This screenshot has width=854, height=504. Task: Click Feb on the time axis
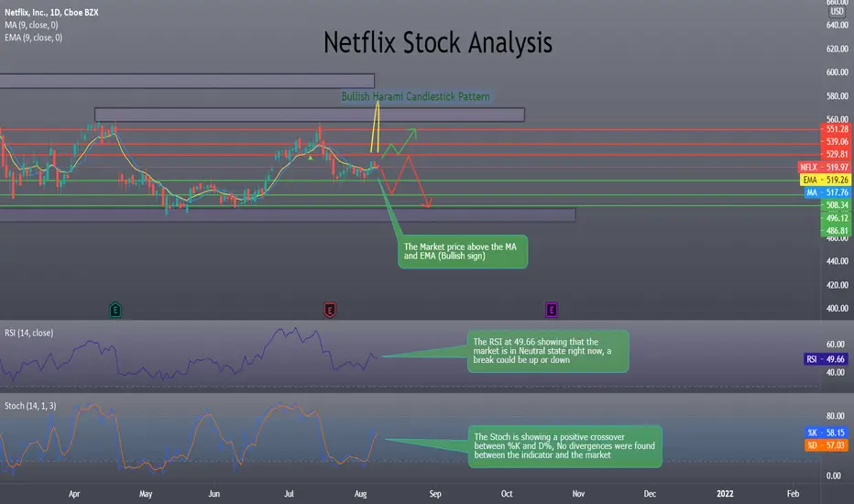click(793, 494)
